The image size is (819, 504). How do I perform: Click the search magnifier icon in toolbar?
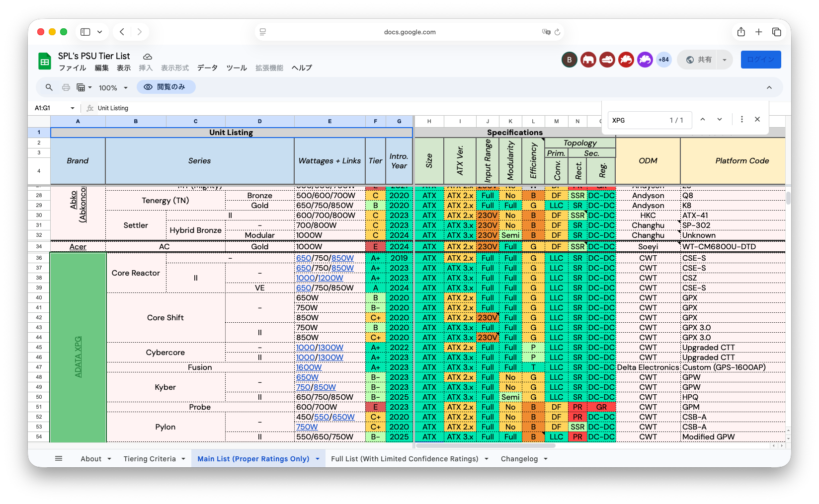coord(49,87)
